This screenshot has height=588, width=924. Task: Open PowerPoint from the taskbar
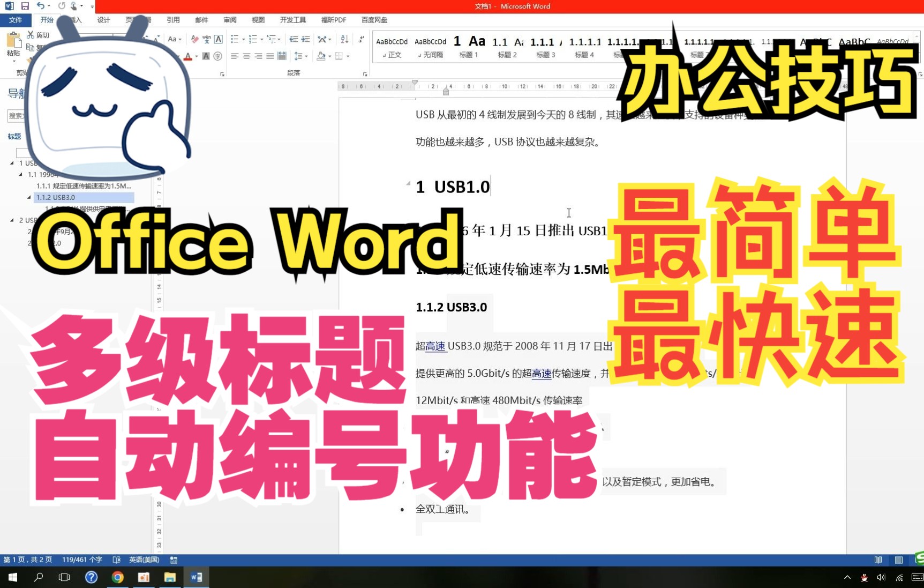pyautogui.click(x=144, y=577)
